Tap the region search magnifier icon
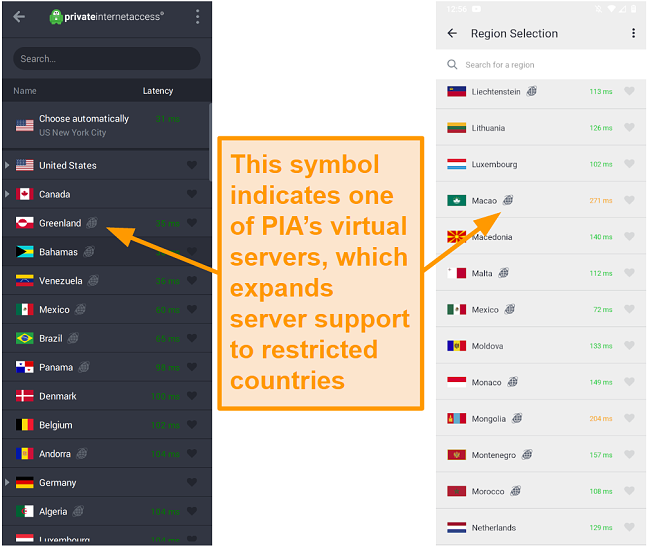This screenshot has height=550, width=650. 452,65
